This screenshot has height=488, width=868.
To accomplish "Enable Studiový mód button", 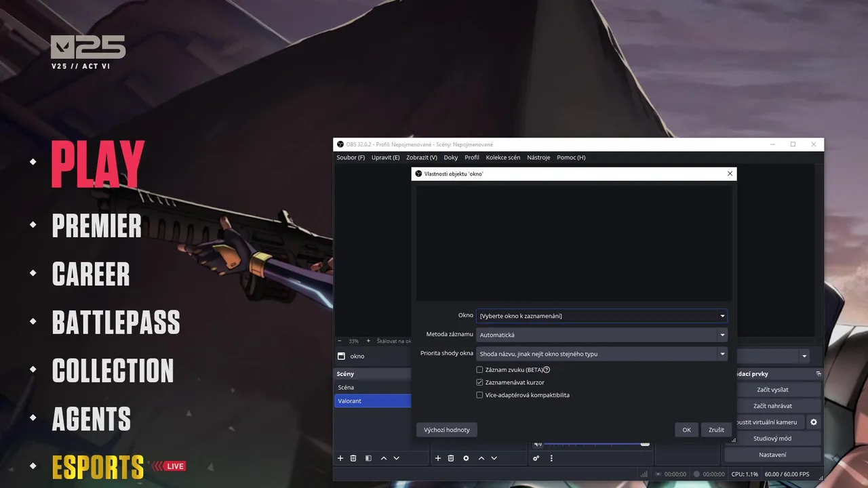I will tap(772, 439).
